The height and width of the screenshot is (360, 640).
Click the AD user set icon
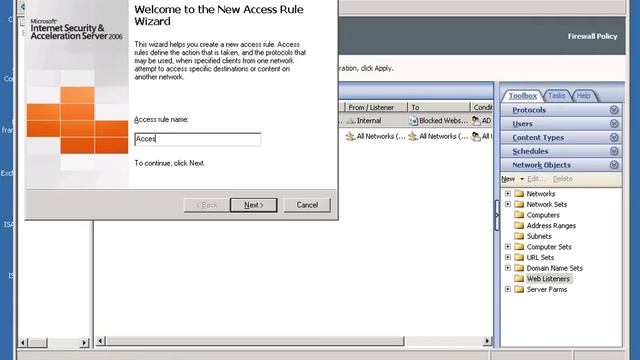pyautogui.click(x=476, y=121)
